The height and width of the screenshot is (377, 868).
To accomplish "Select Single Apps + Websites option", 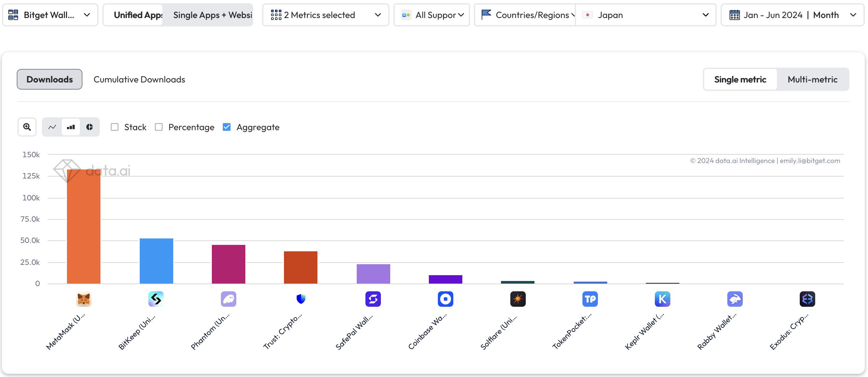I will point(212,15).
